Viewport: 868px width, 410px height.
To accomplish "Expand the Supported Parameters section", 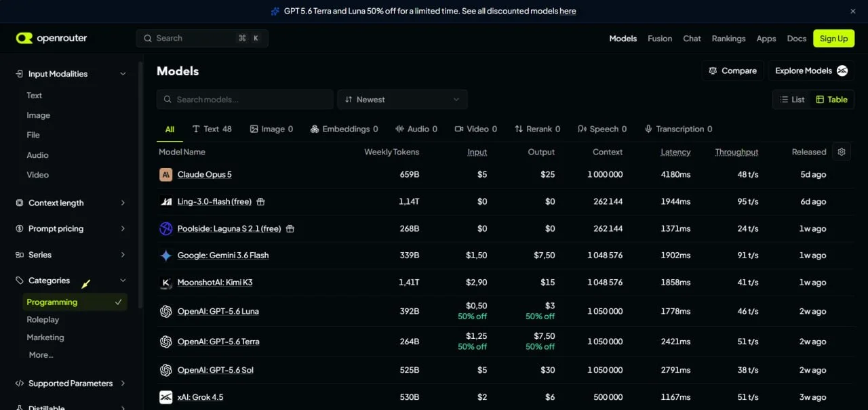I will tap(123, 384).
